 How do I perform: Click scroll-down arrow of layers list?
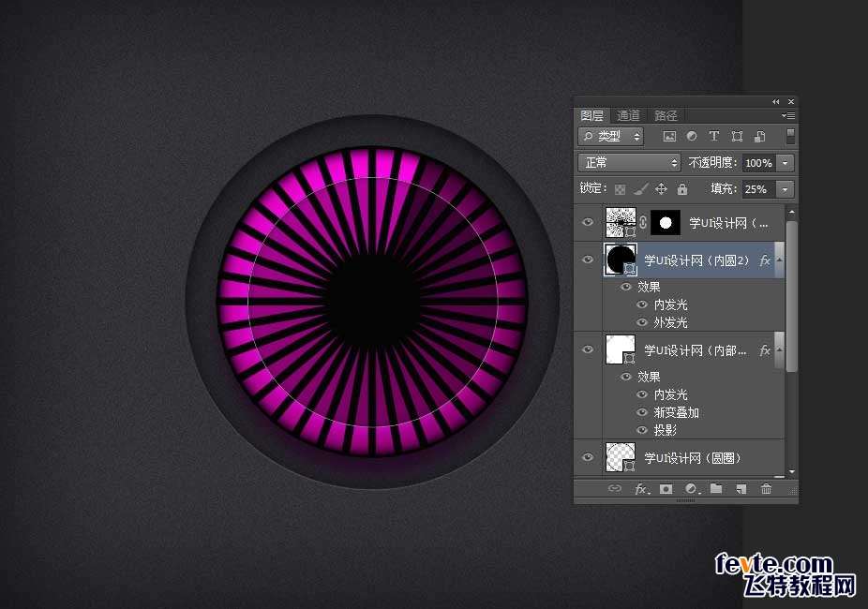click(792, 472)
